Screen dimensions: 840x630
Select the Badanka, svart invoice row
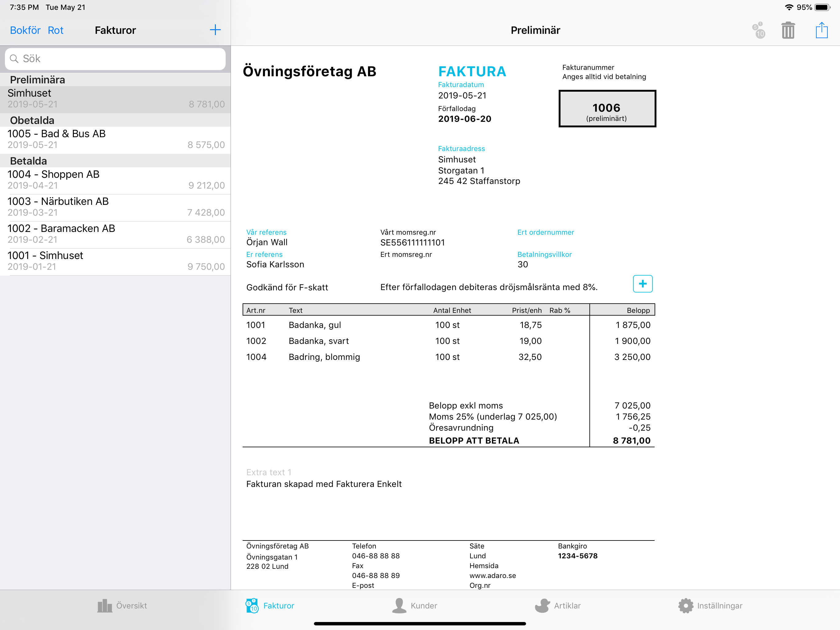449,341
